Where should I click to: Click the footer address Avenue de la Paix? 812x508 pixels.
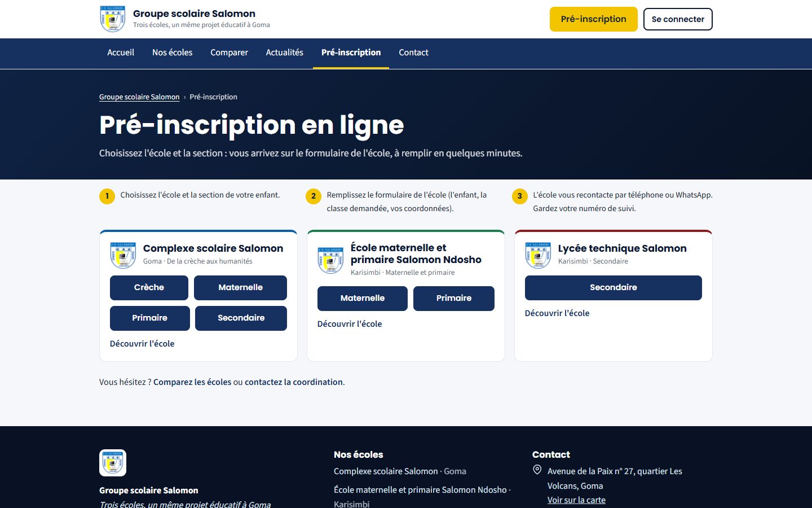(x=615, y=479)
